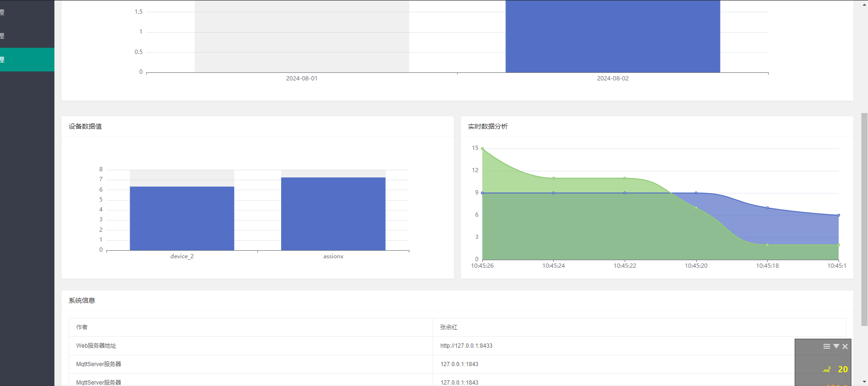Click the yellow 20 value in overlay
The height and width of the screenshot is (386, 868).
pos(843,369)
